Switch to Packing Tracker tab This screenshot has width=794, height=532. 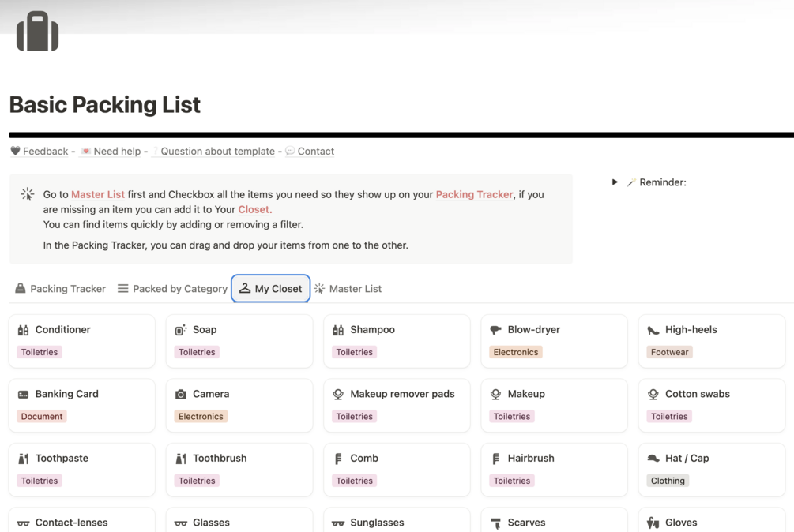pyautogui.click(x=60, y=289)
